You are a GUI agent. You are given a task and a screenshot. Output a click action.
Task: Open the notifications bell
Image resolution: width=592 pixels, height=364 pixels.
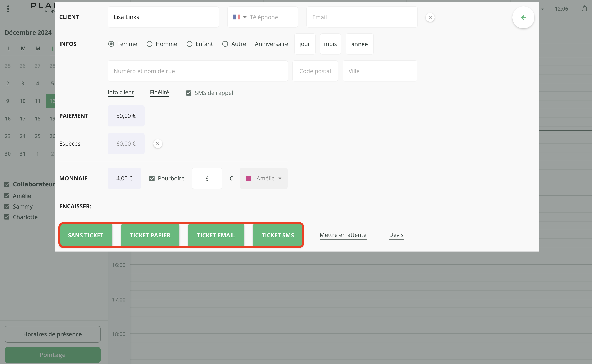click(x=585, y=9)
